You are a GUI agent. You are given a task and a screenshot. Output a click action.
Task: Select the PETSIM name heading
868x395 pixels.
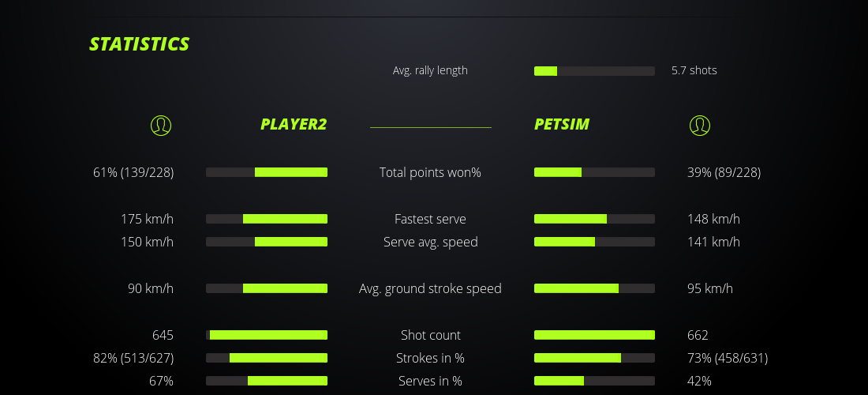tap(562, 124)
